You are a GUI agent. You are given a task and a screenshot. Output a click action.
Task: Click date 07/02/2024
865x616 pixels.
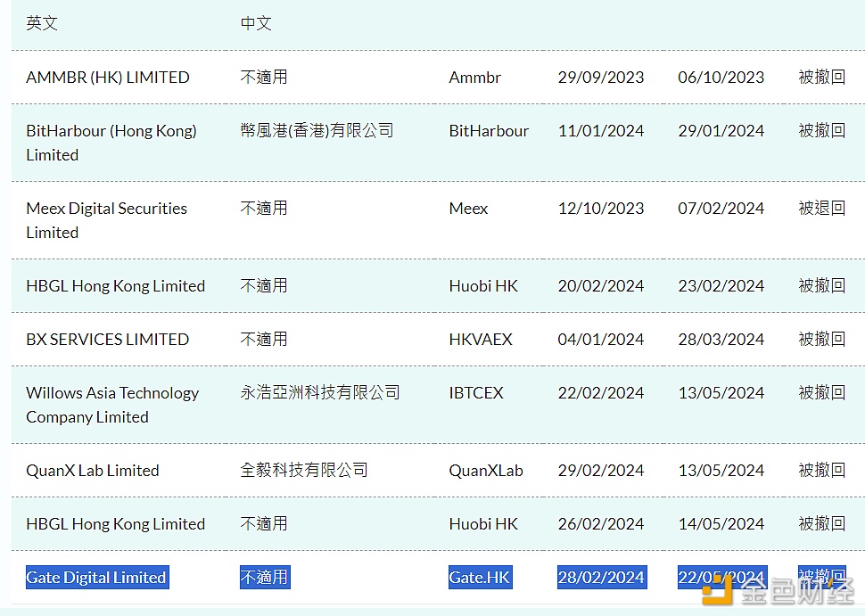pyautogui.click(x=721, y=209)
